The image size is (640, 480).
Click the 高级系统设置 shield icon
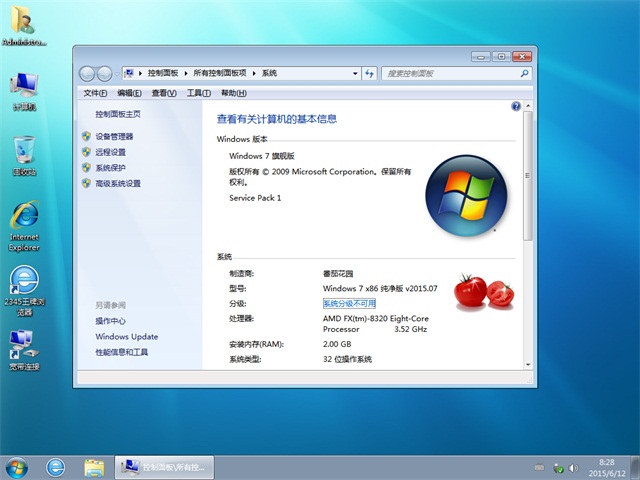86,184
